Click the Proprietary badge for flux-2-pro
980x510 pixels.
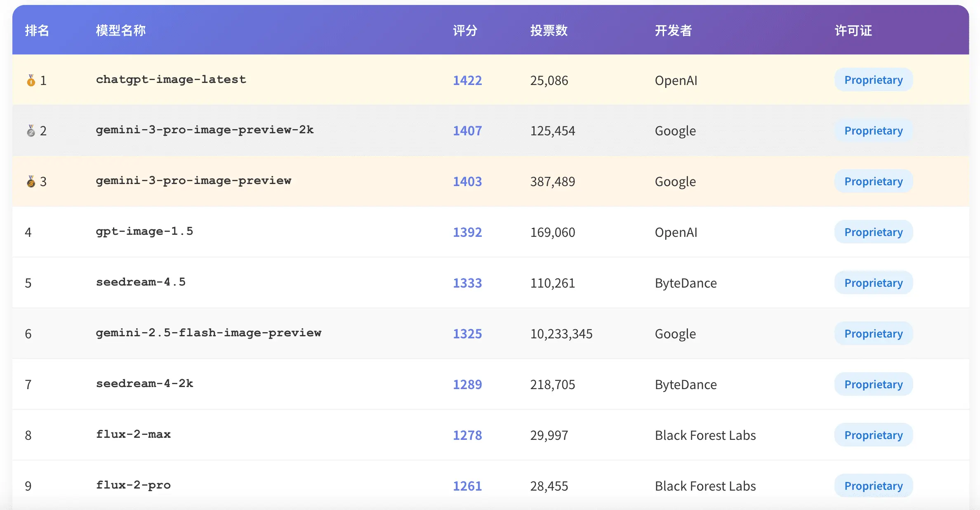tap(874, 486)
